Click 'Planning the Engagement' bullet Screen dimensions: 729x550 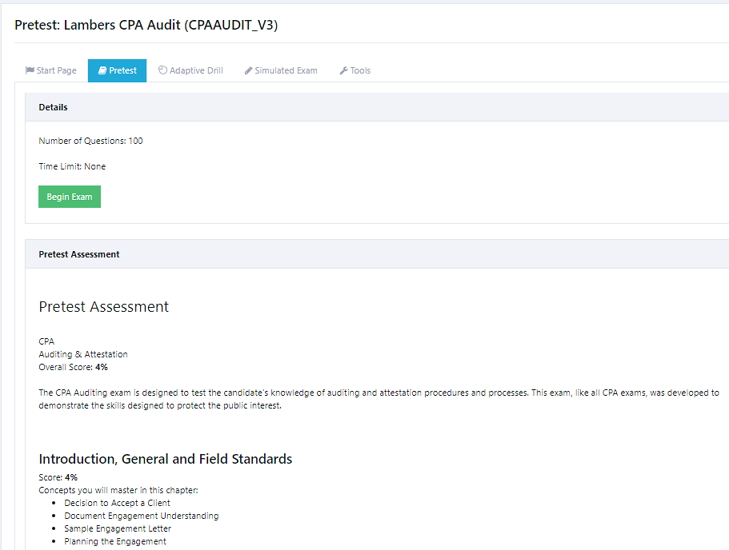coord(115,542)
